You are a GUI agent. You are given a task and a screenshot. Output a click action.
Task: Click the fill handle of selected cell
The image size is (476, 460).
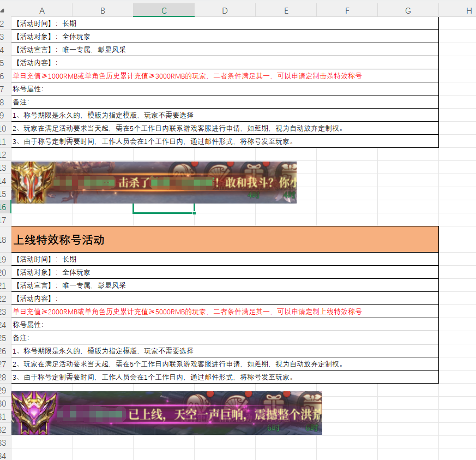point(195,213)
